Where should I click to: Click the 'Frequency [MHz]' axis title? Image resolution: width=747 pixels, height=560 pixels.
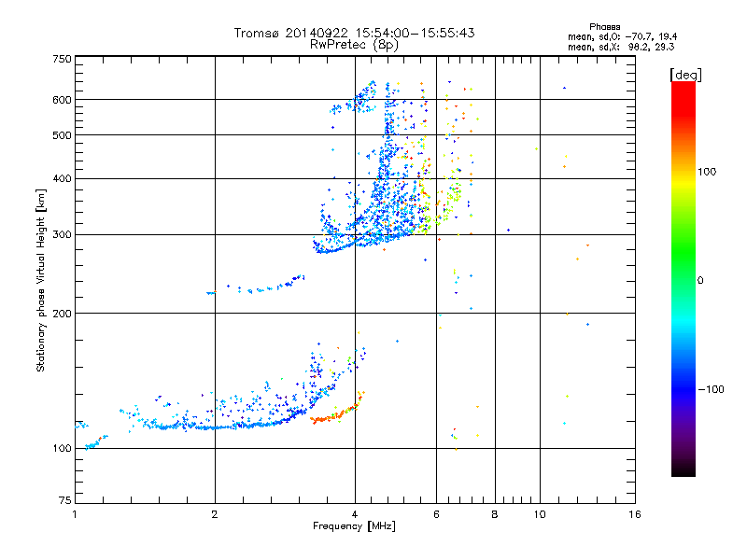click(x=355, y=526)
